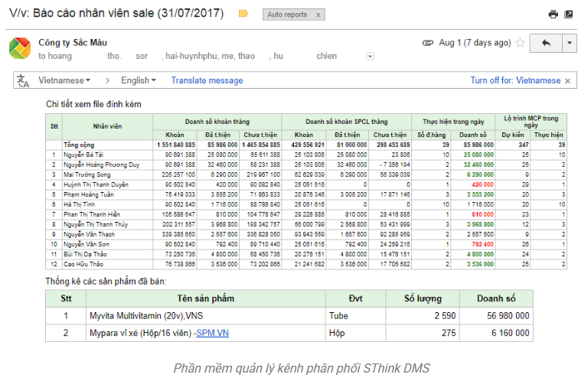
Task: Open the More options arrow next to Reply
Action: 569,43
